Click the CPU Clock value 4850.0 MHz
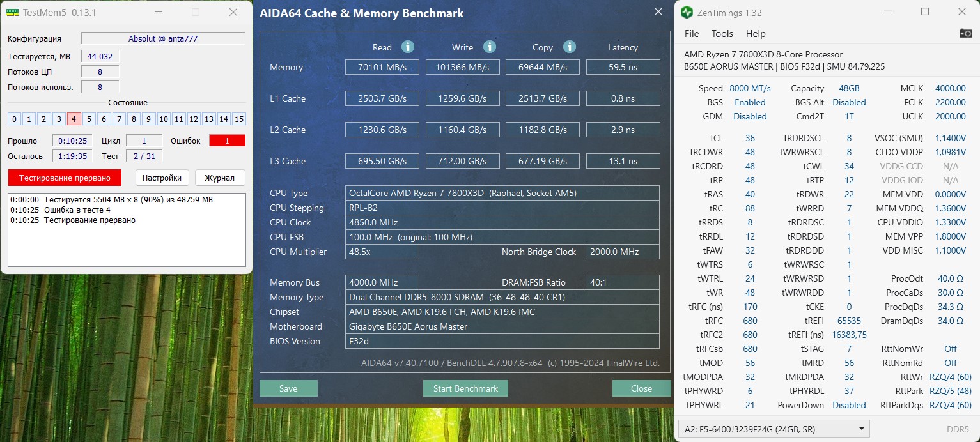The image size is (980, 442). [x=502, y=222]
